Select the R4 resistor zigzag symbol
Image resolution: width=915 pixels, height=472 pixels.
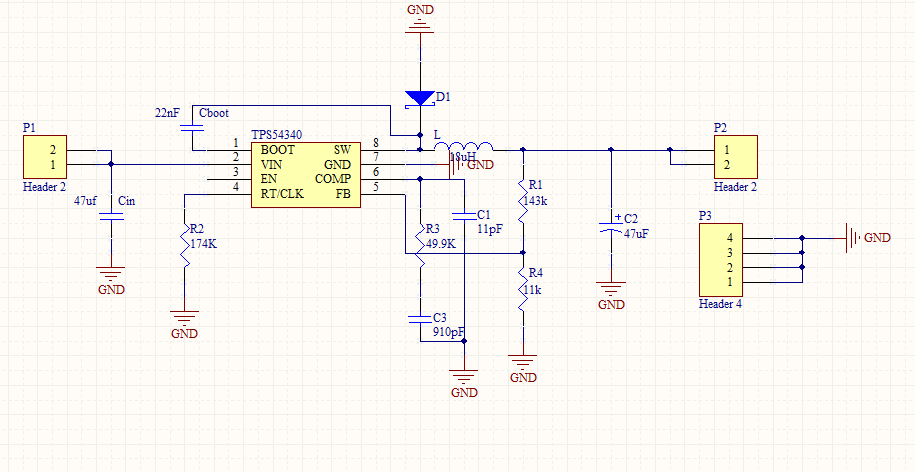coord(523,289)
